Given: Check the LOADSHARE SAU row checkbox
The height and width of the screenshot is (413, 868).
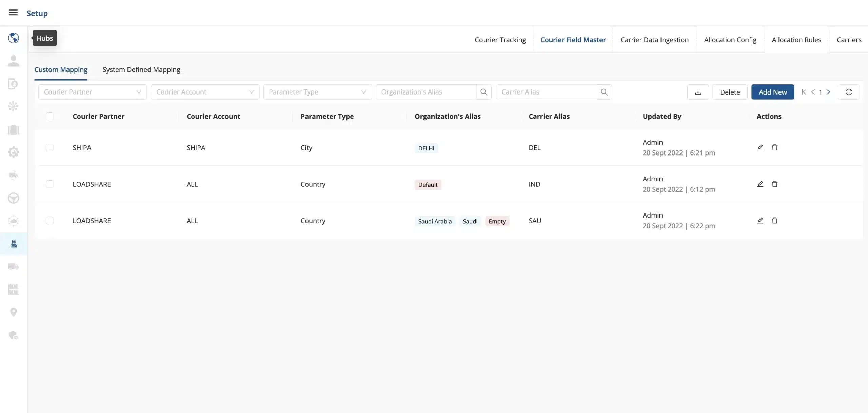Looking at the screenshot, I should (x=50, y=221).
